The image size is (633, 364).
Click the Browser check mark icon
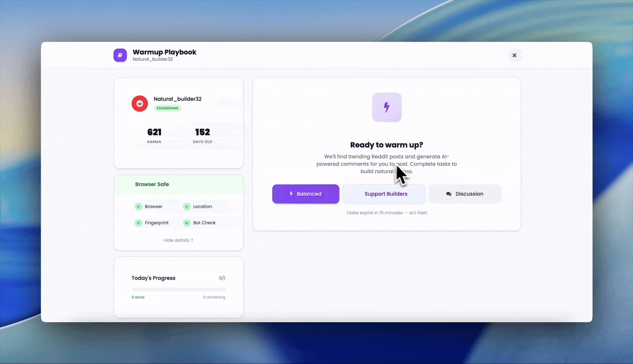pyautogui.click(x=138, y=206)
